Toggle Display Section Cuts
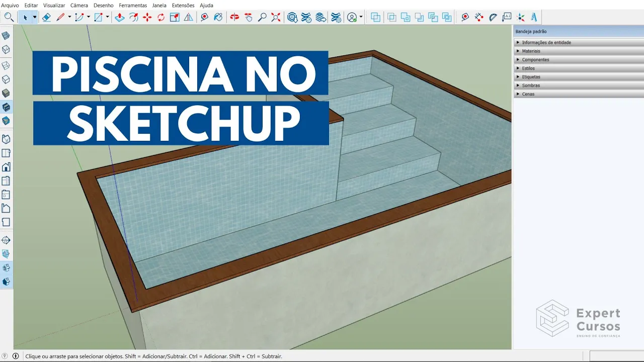 6,268
